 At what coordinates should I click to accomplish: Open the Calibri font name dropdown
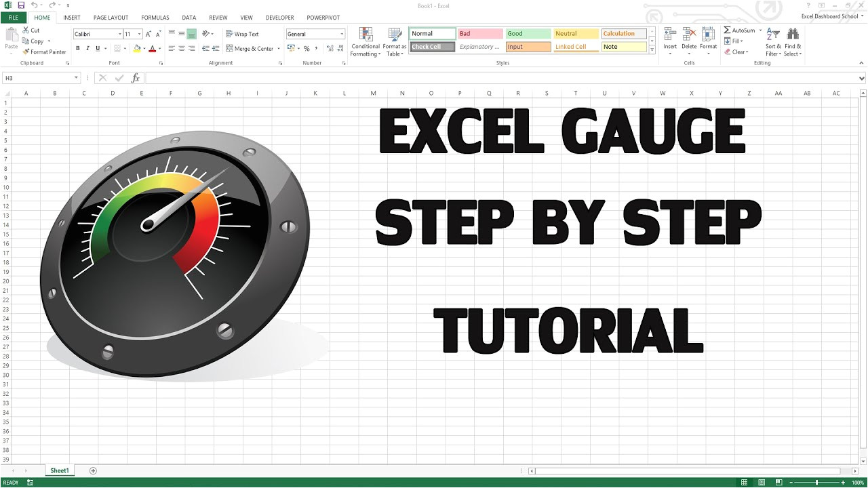tap(120, 34)
